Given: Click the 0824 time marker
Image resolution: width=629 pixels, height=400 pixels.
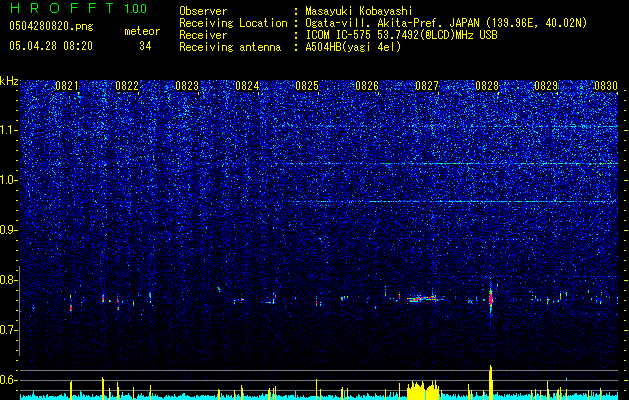Looking at the screenshot, I should coord(247,86).
